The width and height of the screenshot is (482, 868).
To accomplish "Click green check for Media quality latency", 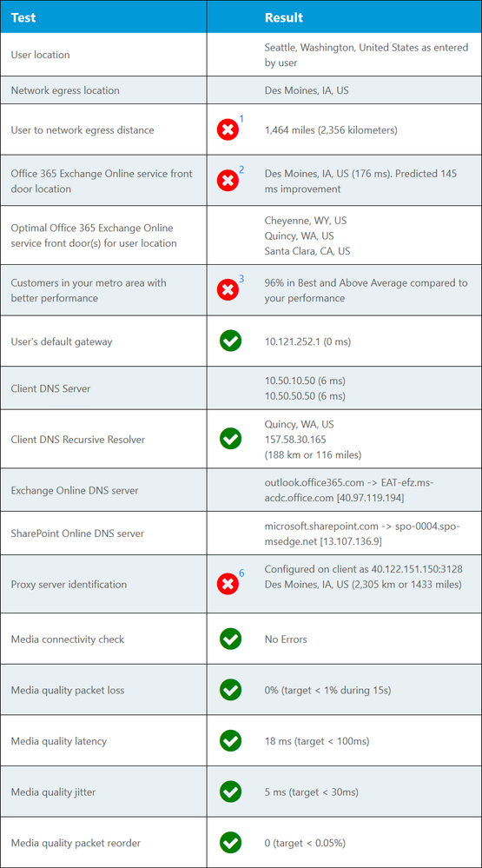I will tap(230, 740).
